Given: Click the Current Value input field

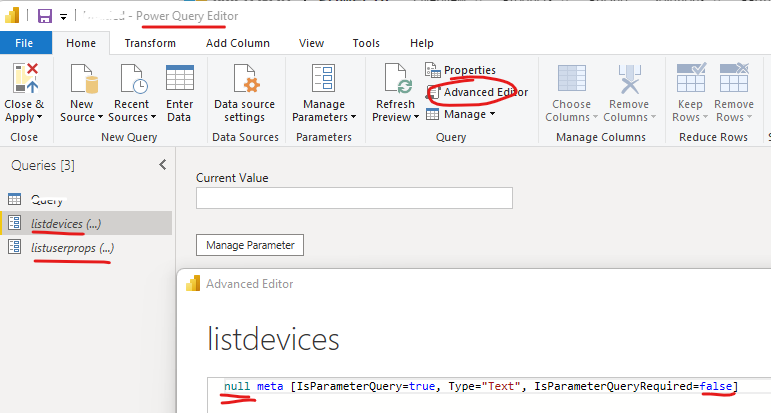Looking at the screenshot, I should tap(354, 198).
